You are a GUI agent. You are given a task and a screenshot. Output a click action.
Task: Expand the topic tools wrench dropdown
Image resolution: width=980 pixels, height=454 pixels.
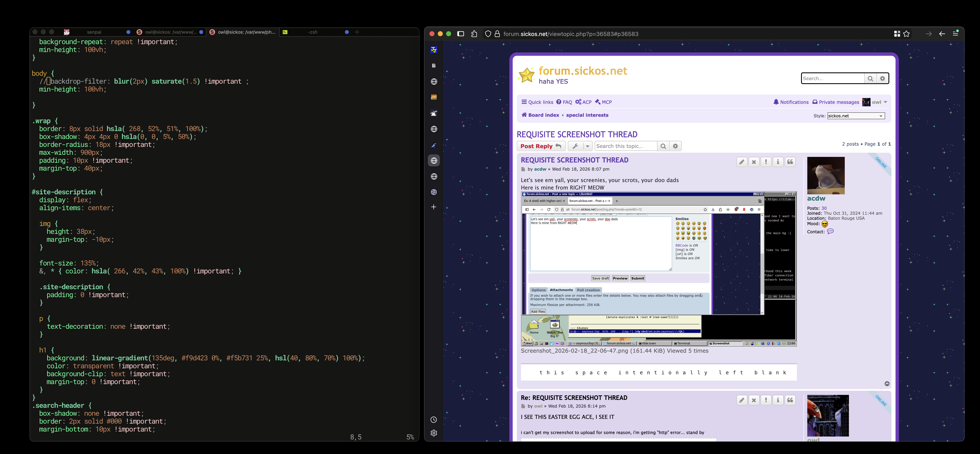click(x=580, y=146)
